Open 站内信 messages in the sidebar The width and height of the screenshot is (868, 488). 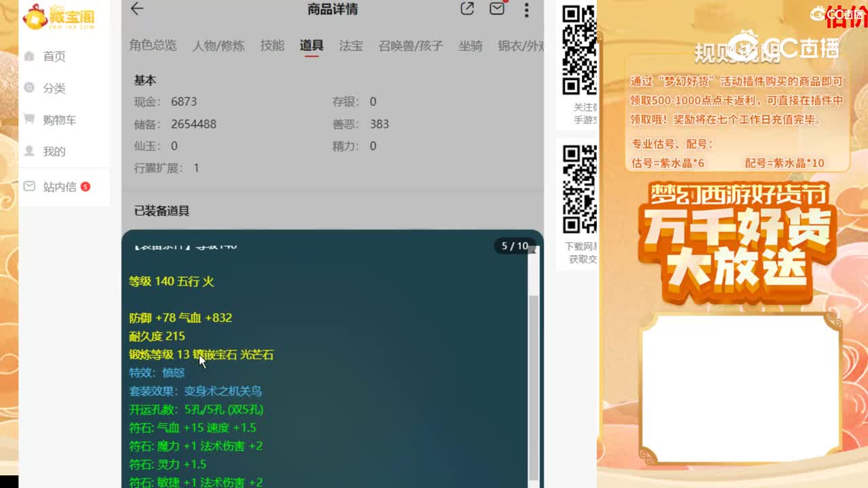[60, 187]
